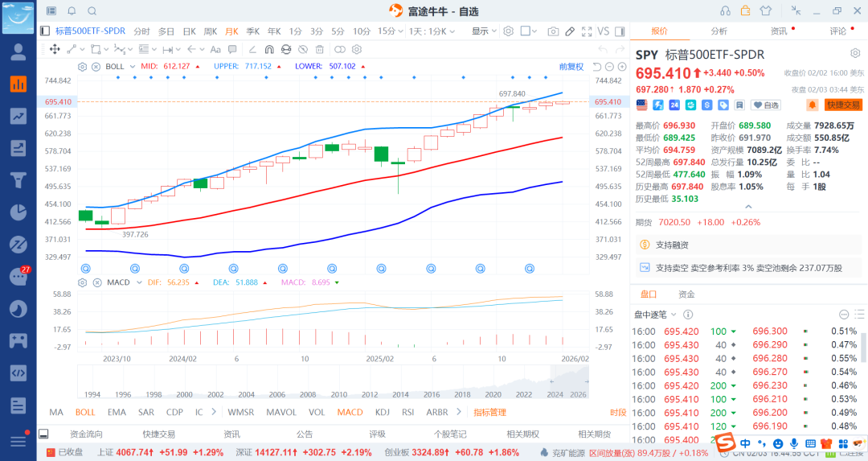This screenshot has height=461, width=868.
Task: Switch to the 资讯 tab
Action: click(778, 31)
